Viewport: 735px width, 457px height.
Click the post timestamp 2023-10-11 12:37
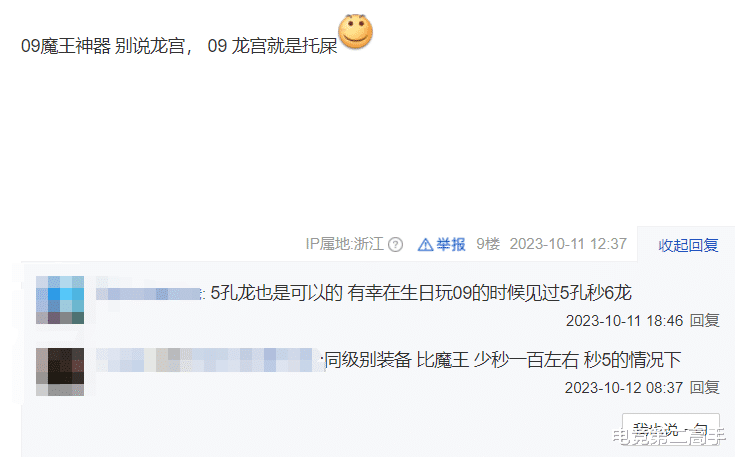pos(568,244)
